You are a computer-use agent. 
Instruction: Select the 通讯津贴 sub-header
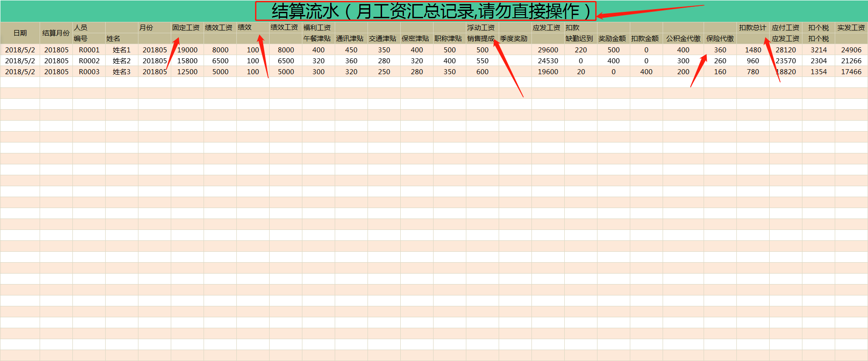click(351, 39)
